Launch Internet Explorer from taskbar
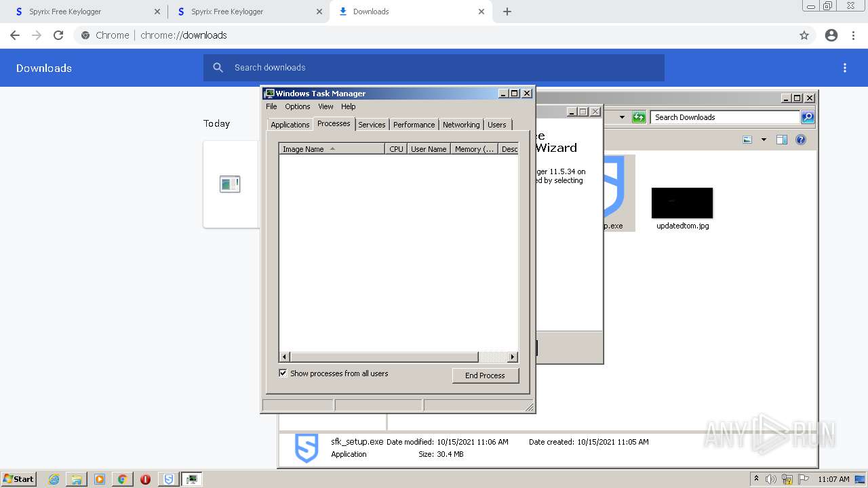The image size is (868, 488). [x=54, y=479]
